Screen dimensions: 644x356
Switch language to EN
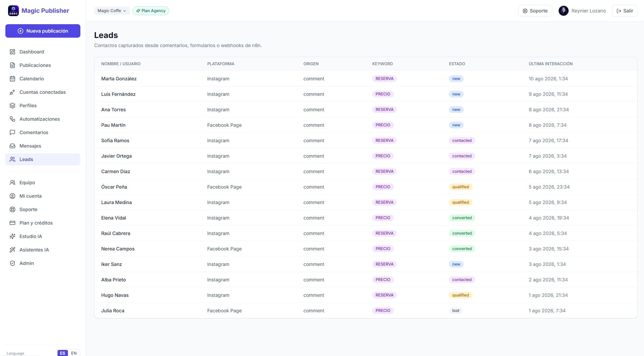click(74, 353)
